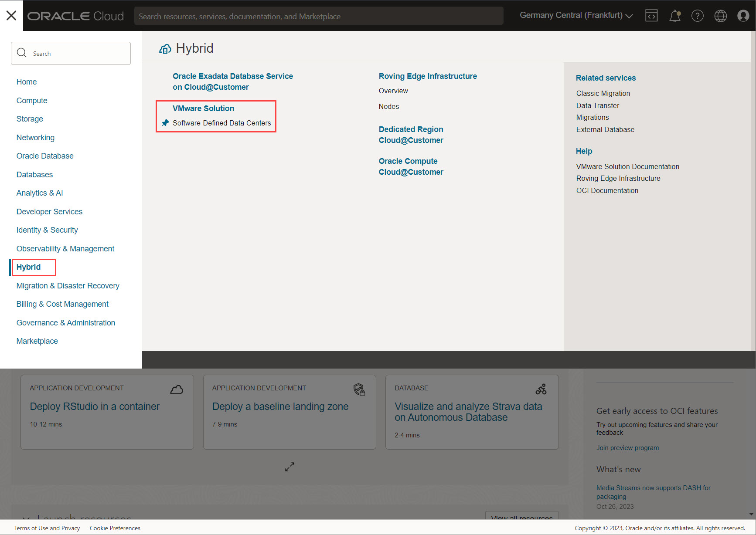This screenshot has height=535, width=756.
Task: Click the expand arrows icon below the cards
Action: pos(289,467)
